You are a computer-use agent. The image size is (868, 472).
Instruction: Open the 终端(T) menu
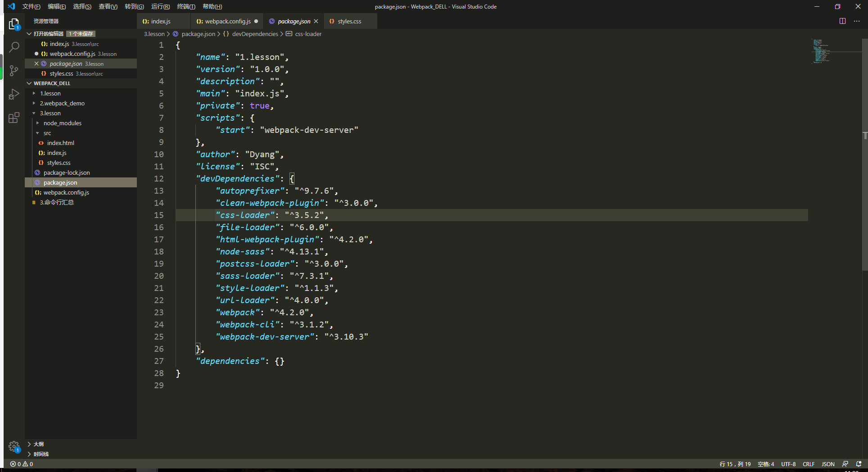(186, 6)
